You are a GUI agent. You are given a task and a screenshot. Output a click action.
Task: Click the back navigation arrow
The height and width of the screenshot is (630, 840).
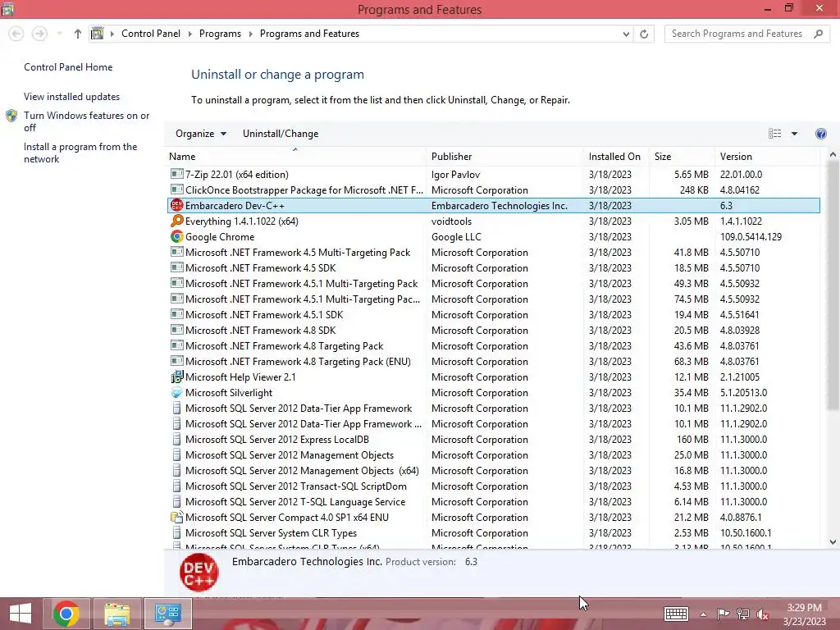[x=16, y=34]
